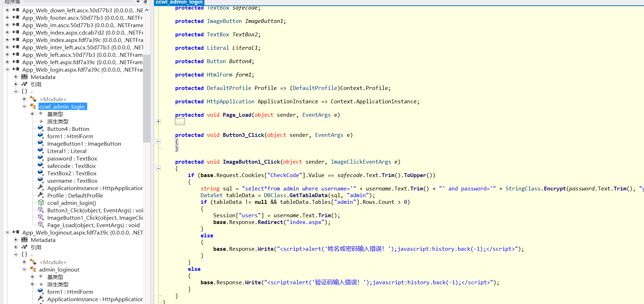Collapse Button3_Click method in code

[x=159, y=142]
